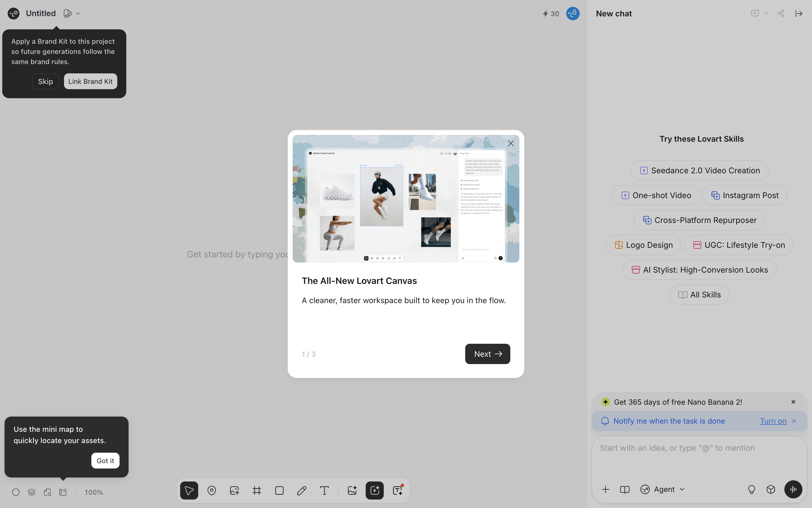Choose the Instagram Post skill
The width and height of the screenshot is (812, 508).
tap(744, 195)
